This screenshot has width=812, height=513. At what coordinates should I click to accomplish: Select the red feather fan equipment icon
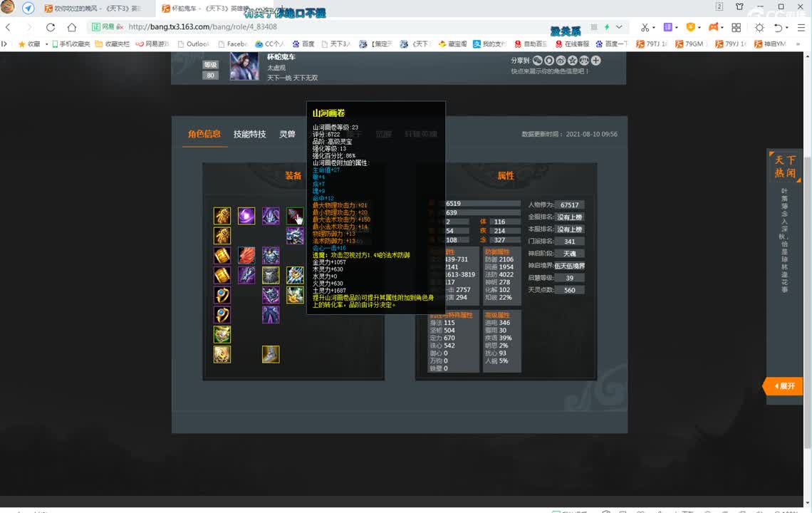[246, 256]
